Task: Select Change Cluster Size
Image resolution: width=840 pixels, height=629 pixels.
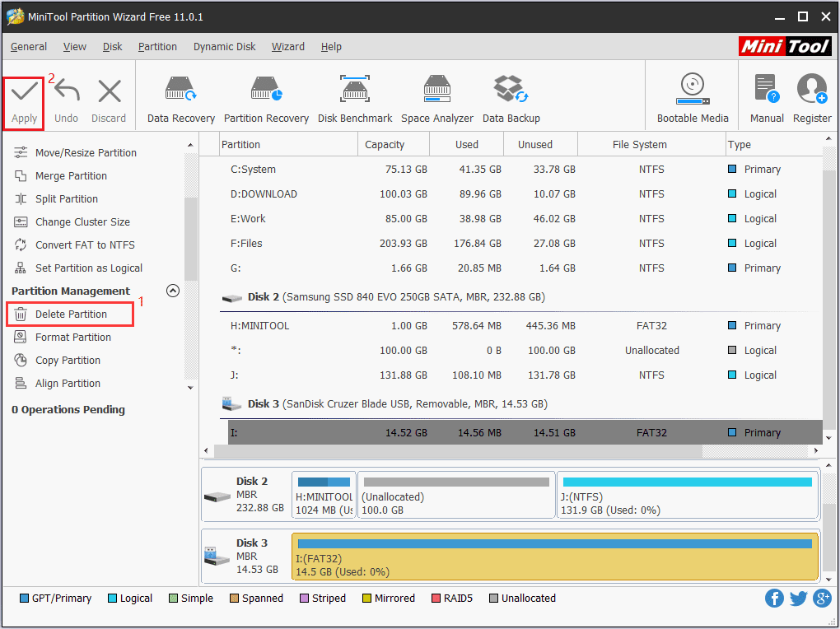Action: tap(82, 221)
